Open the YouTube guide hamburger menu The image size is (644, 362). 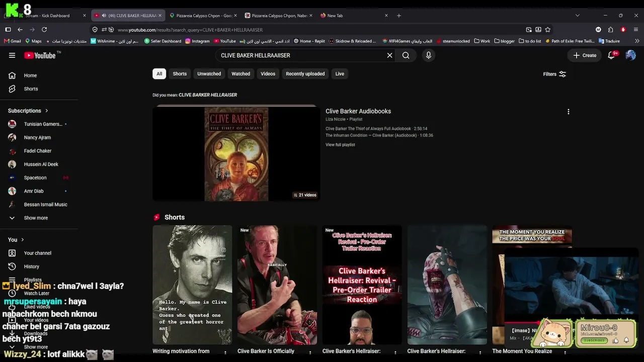[x=12, y=55]
